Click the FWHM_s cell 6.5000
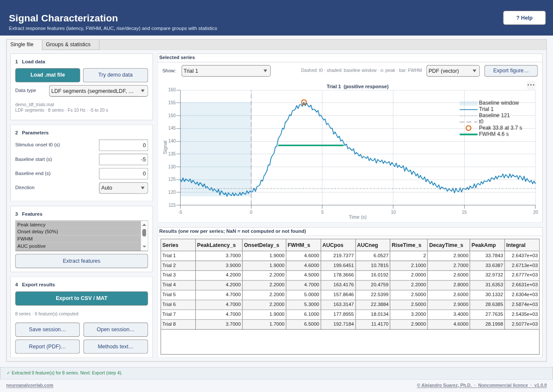The width and height of the screenshot is (553, 392). (303, 324)
